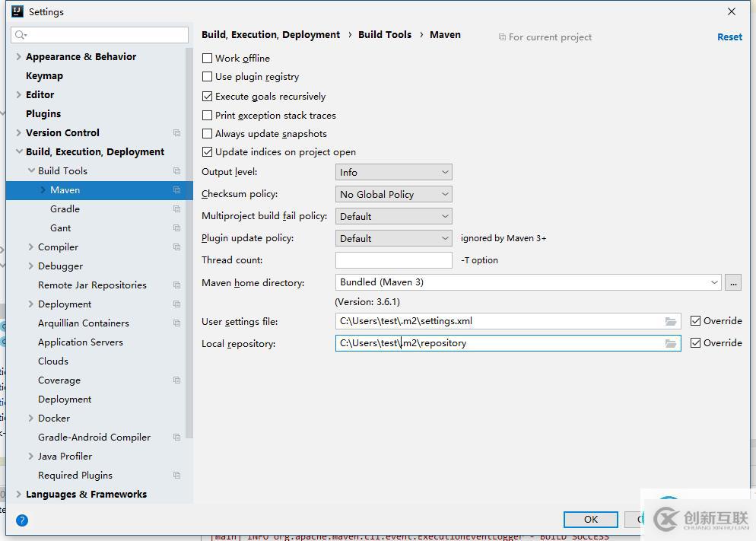Click the settings tree vertical scrollbar

[x=189, y=243]
